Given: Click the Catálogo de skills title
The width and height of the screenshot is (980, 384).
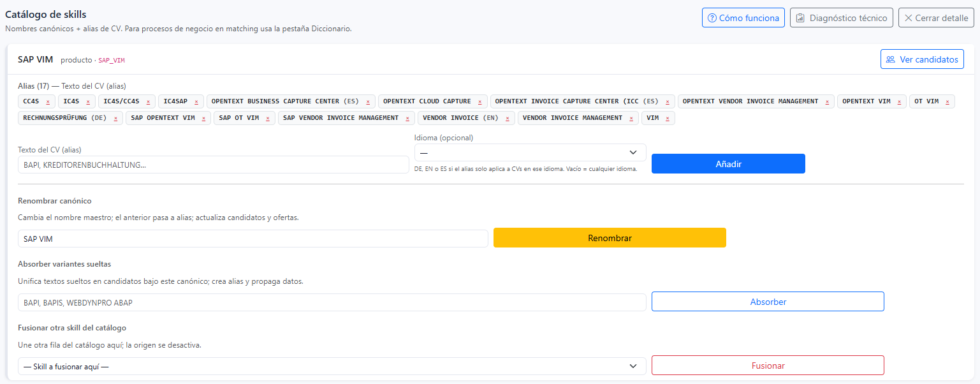Looking at the screenshot, I should (46, 14).
